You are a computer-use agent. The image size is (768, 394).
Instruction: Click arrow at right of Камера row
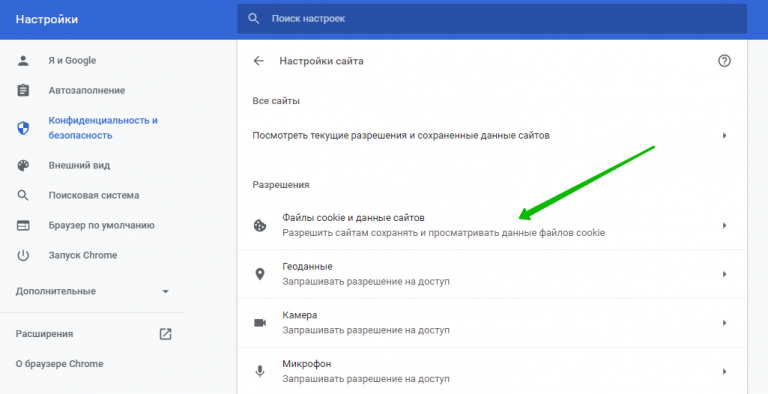(x=724, y=323)
